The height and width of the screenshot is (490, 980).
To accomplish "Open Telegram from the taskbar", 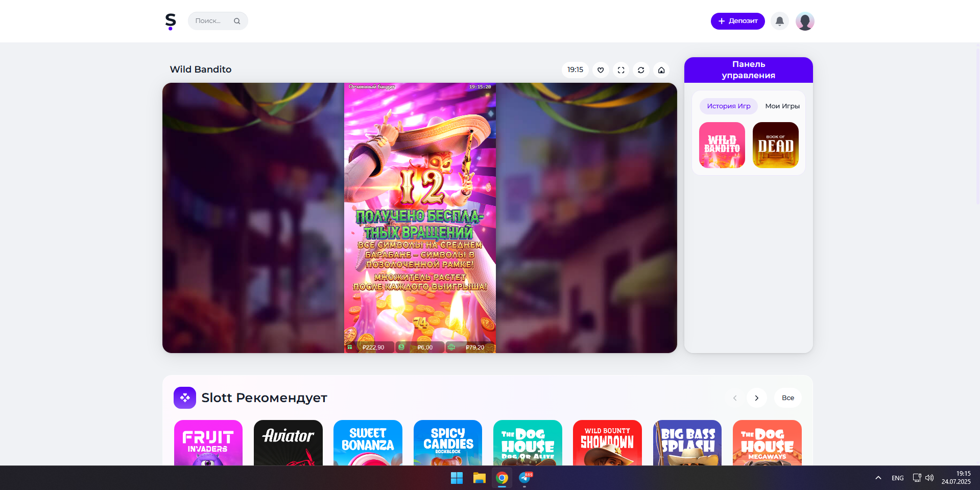I will click(x=525, y=478).
